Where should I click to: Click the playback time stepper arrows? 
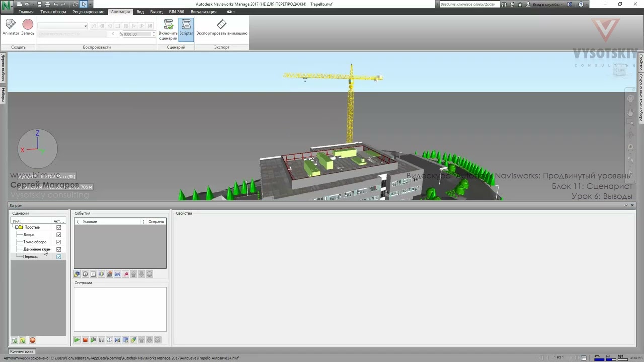tap(154, 34)
